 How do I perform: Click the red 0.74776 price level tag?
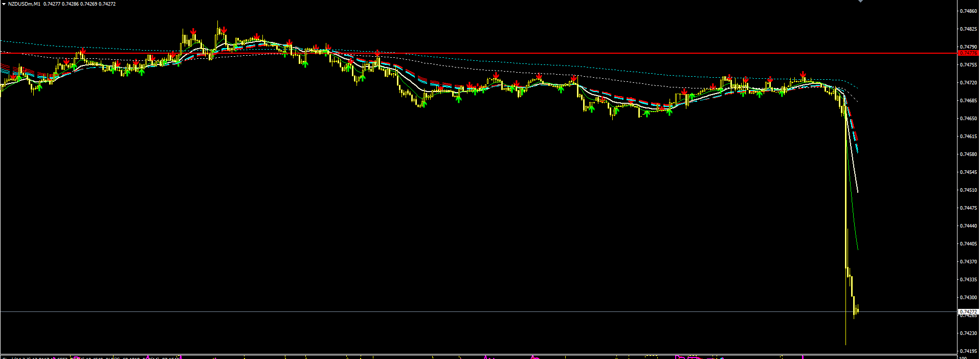pyautogui.click(x=968, y=53)
